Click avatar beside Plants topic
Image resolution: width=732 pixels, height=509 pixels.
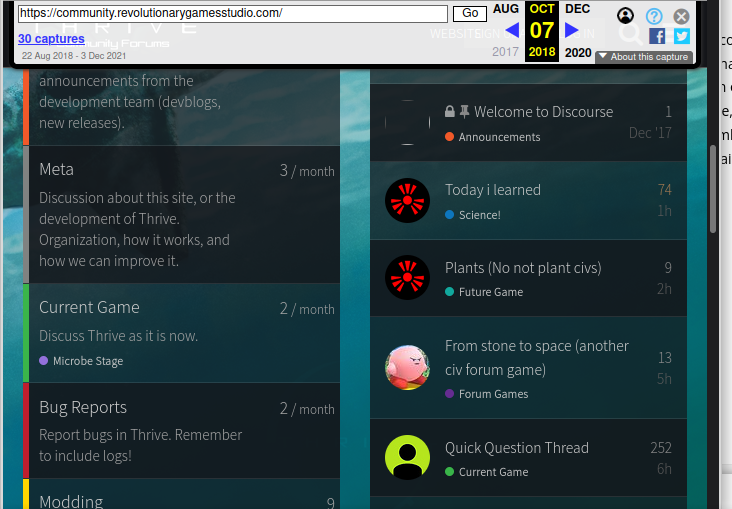tap(408, 277)
